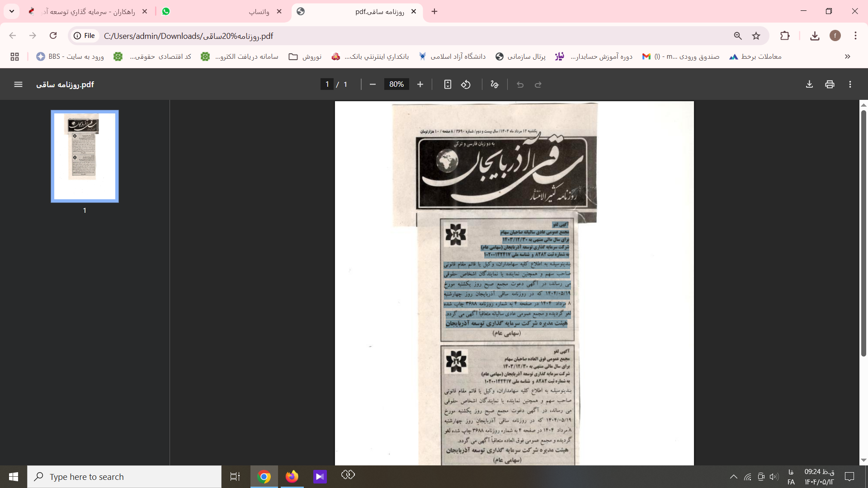Open the volume control in tray
The width and height of the screenshot is (868, 488).
tap(774, 477)
